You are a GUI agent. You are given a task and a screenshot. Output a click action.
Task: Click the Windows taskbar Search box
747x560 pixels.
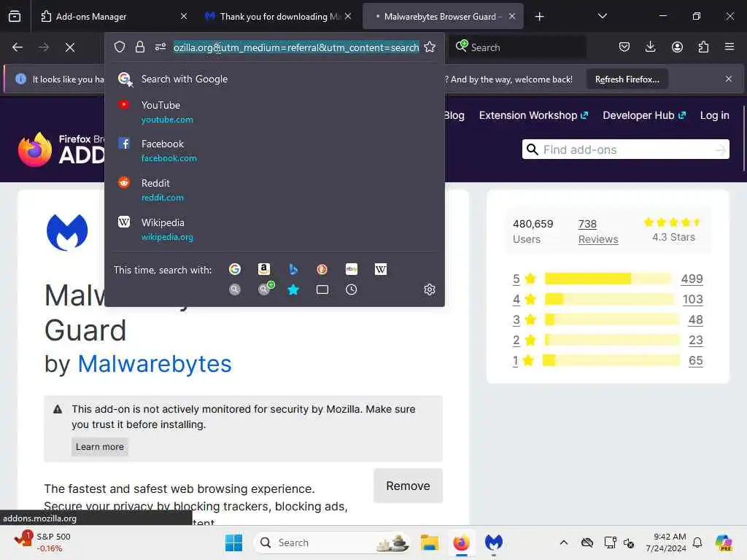[x=332, y=542]
